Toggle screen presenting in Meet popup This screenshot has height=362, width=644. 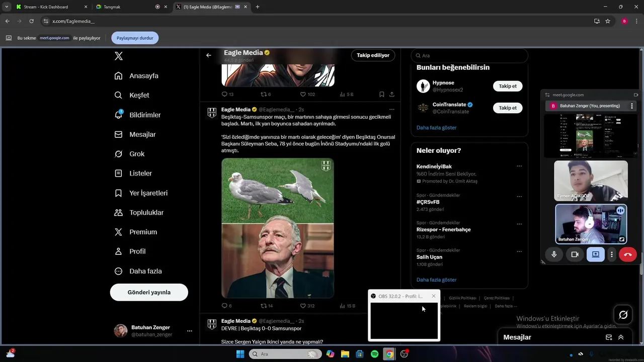point(596,254)
